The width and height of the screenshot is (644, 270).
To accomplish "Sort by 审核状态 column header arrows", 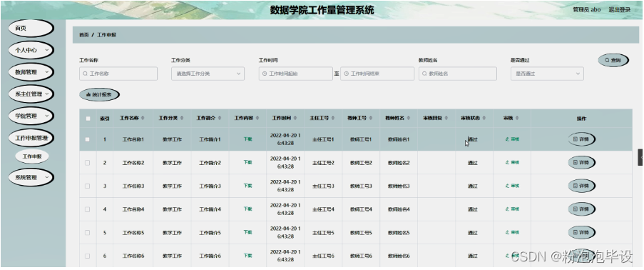I will pos(484,118).
